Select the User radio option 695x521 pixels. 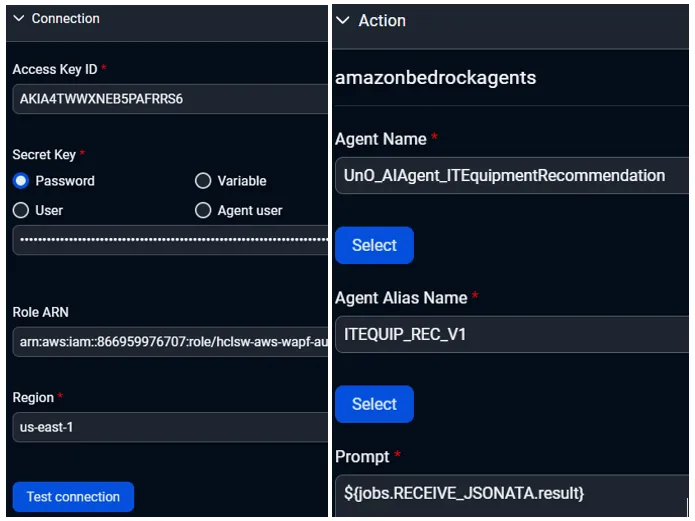[21, 210]
